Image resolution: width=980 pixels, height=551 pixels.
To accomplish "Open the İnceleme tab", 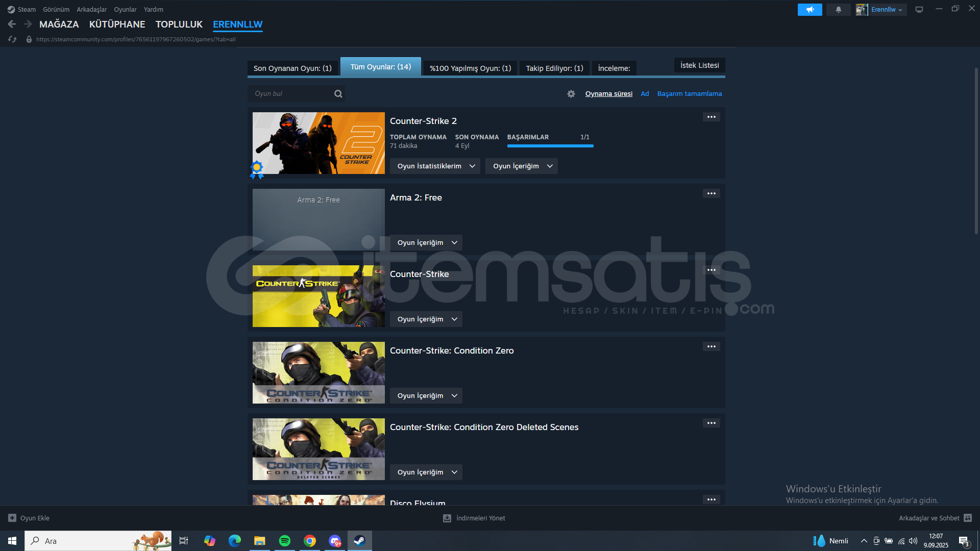I will click(x=614, y=68).
